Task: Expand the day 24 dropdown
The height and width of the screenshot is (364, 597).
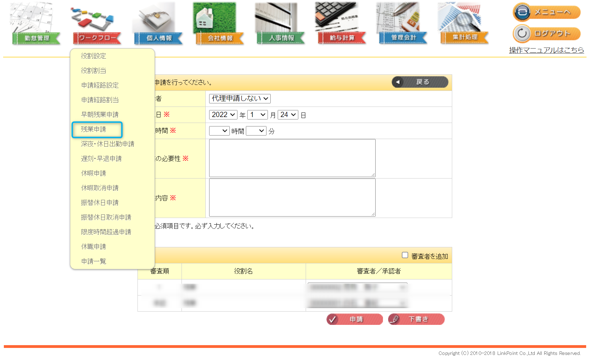Action: (x=288, y=115)
